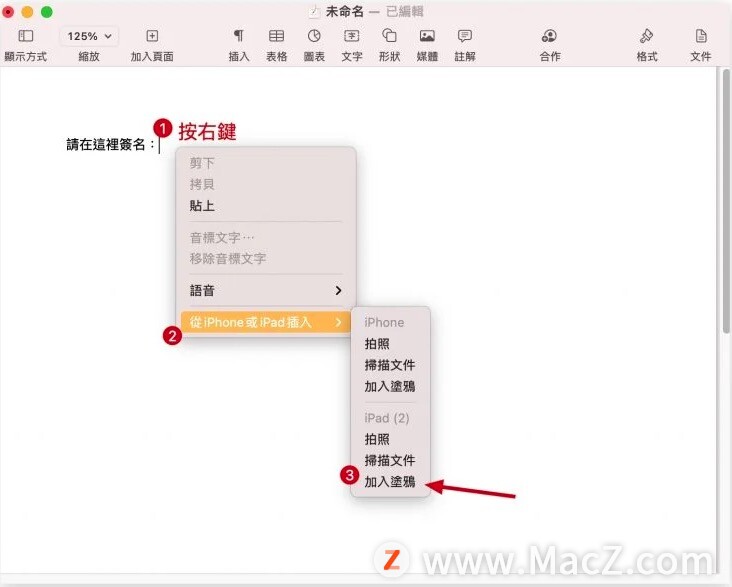Add a chart via the 圖表 icon
Screen dimensions: 732x587
pos(314,36)
